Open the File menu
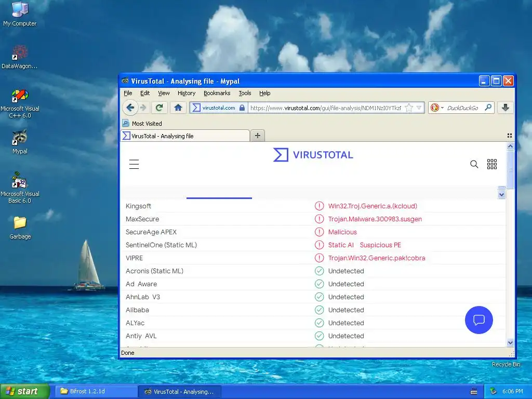The width and height of the screenshot is (532, 399). tap(128, 93)
